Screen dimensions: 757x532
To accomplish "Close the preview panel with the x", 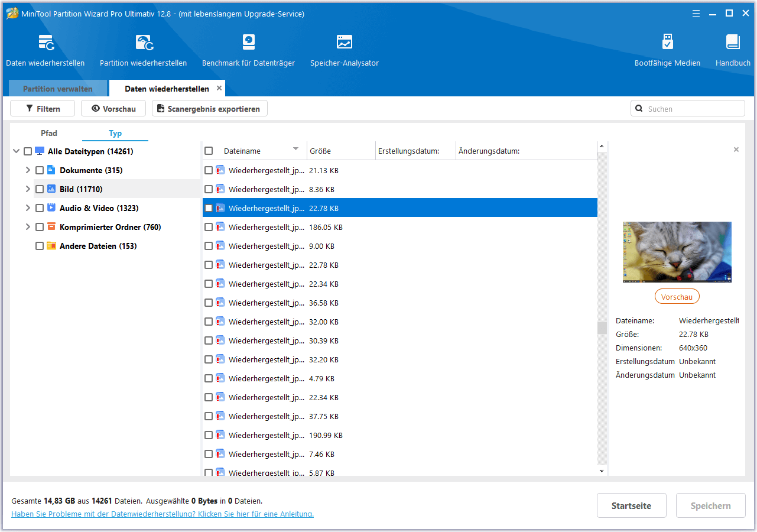I will click(736, 150).
